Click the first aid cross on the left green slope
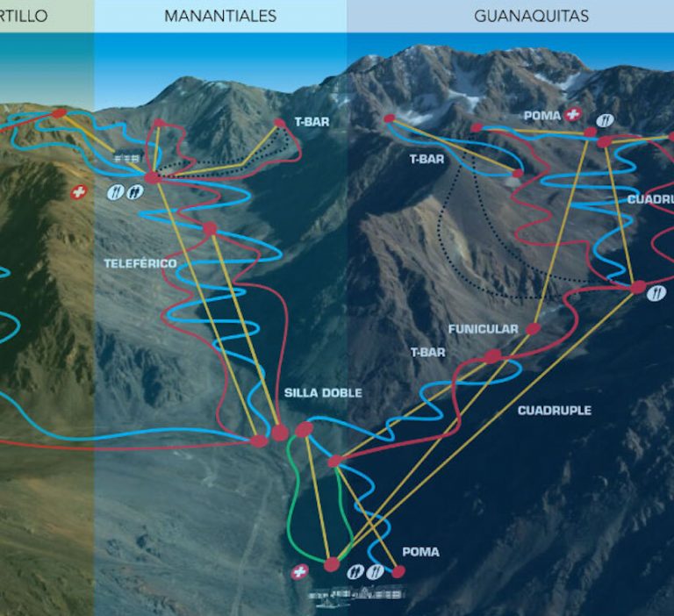674x616 pixels. (x=78, y=192)
